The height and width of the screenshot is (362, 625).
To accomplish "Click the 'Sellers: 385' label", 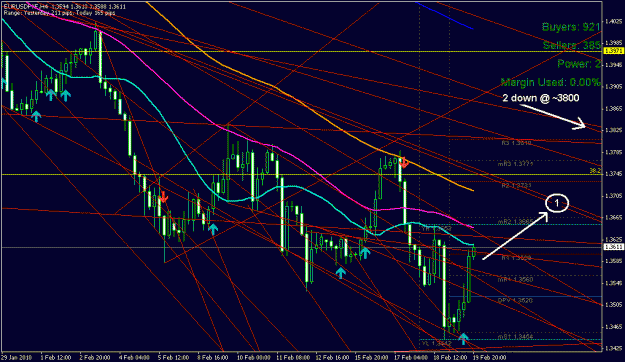I will pyautogui.click(x=571, y=45).
